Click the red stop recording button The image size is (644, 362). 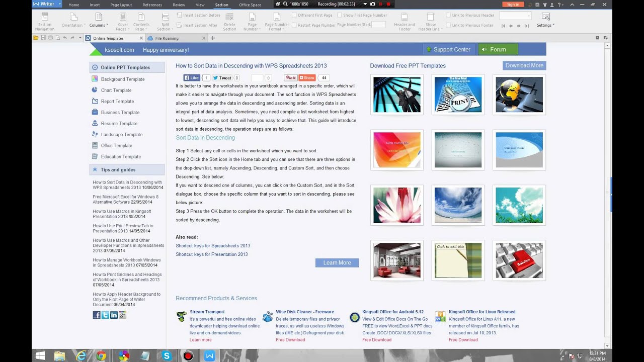(388, 4)
